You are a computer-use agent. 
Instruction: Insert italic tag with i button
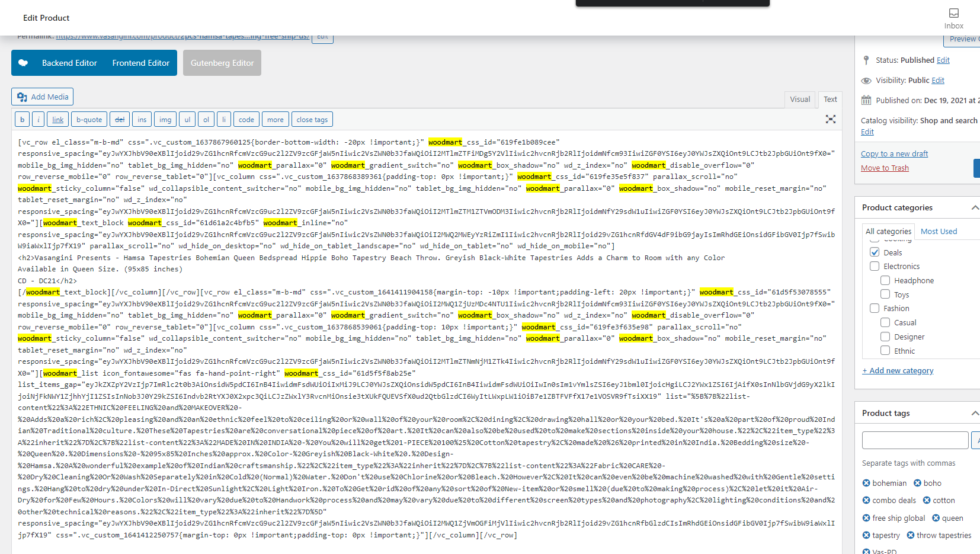39,119
